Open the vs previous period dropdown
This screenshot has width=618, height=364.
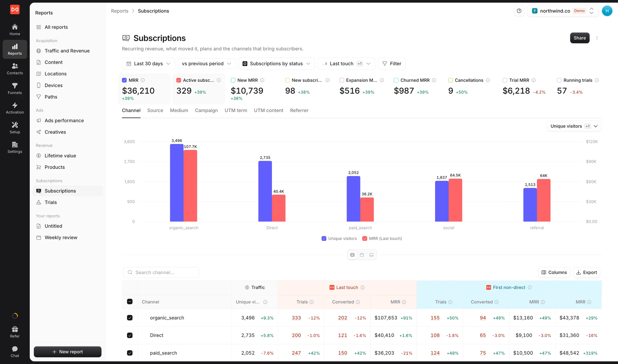[x=206, y=64]
